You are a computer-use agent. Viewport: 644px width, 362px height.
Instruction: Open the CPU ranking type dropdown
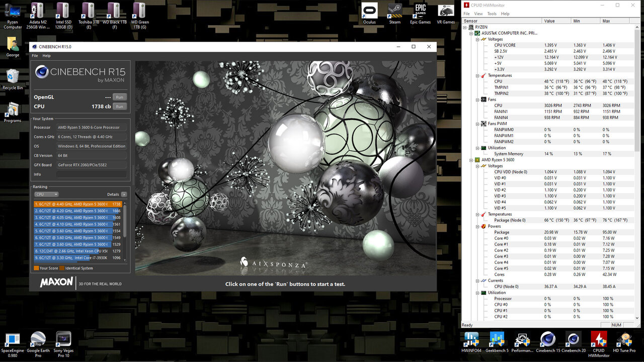(x=46, y=194)
